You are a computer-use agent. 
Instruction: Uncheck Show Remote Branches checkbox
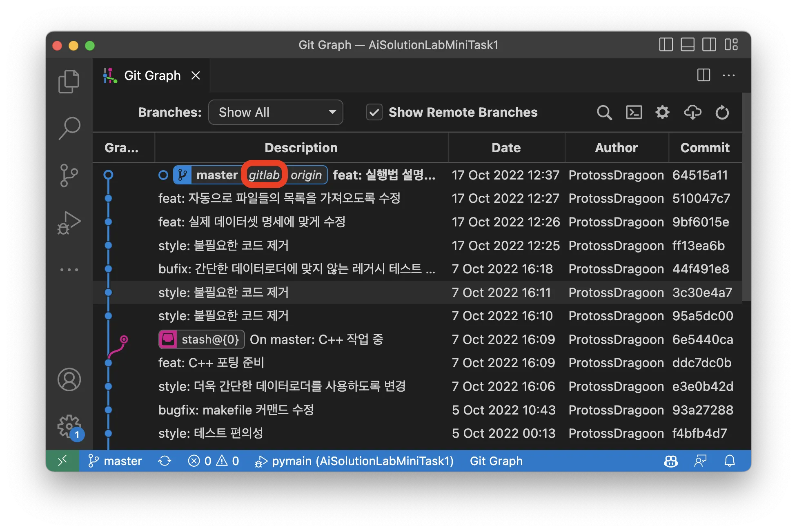pyautogui.click(x=374, y=112)
